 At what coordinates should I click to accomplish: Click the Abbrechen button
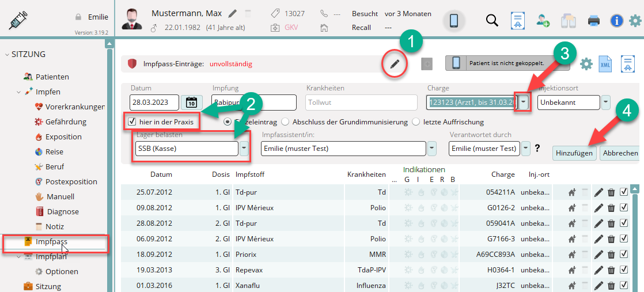click(621, 153)
